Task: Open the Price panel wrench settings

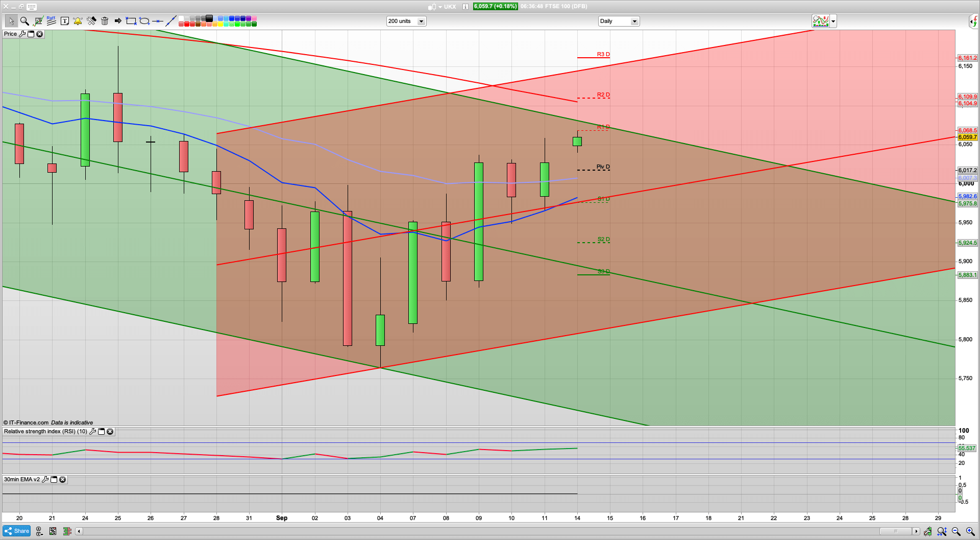Action: [x=22, y=34]
